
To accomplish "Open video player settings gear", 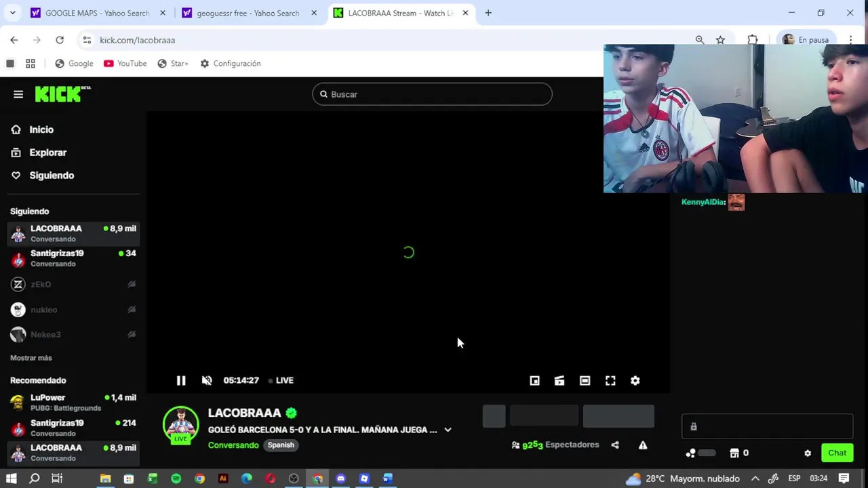I will [635, 381].
